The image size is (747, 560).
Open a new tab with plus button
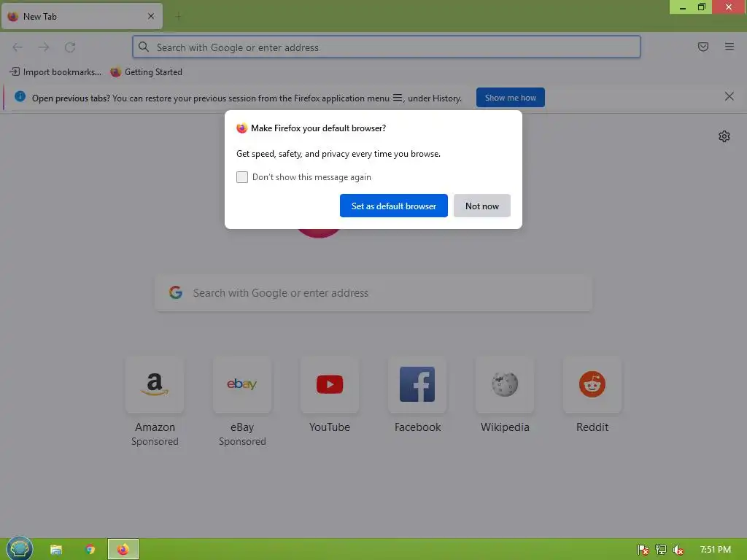(x=178, y=17)
